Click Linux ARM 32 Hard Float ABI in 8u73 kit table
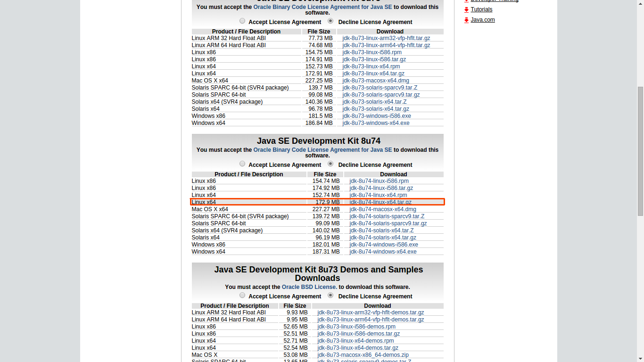The image size is (644, 362). pyautogui.click(x=229, y=38)
